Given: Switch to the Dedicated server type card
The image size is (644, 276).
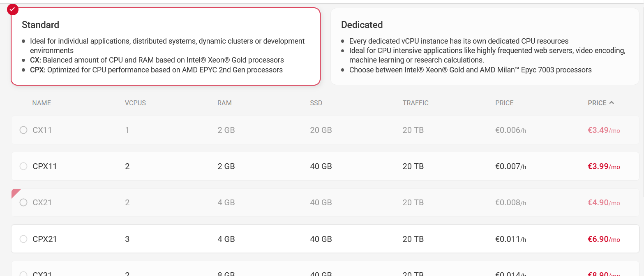Looking at the screenshot, I should click(485, 46).
